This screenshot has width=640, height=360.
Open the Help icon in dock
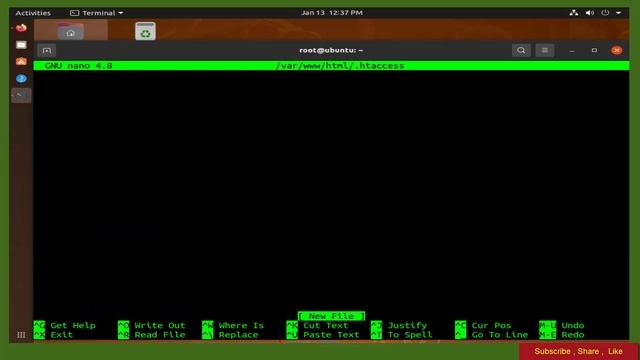[21, 78]
